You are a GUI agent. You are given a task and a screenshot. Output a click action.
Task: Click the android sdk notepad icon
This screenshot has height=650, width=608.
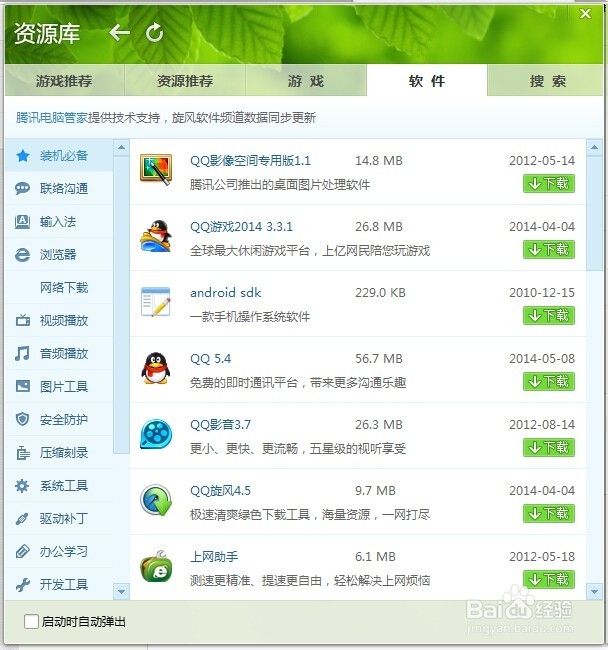[156, 301]
